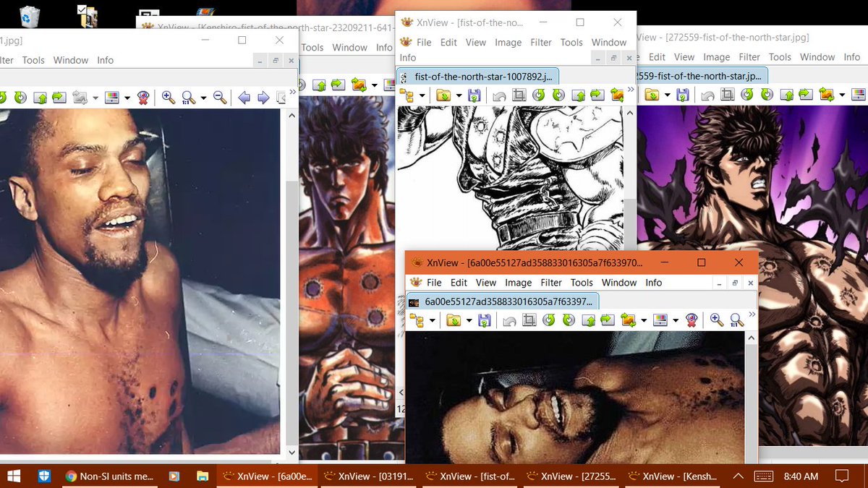Click the Open folder icon in the 6a00e55 window

click(453, 320)
